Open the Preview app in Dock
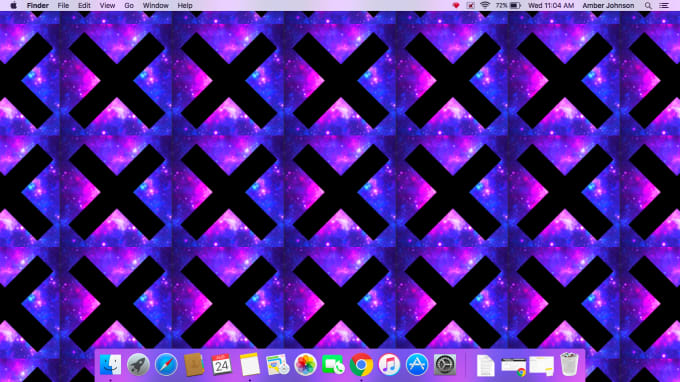Image resolution: width=680 pixels, height=382 pixels. point(278,364)
